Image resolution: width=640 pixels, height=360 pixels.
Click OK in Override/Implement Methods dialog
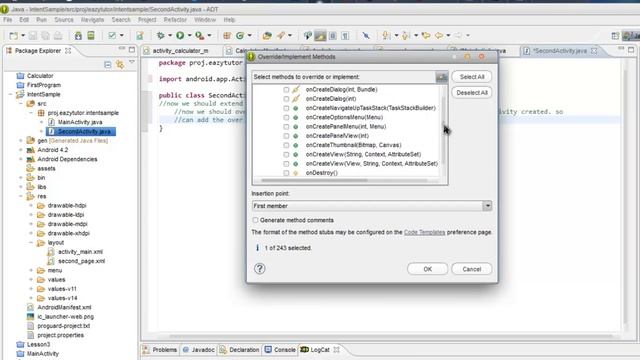click(427, 269)
